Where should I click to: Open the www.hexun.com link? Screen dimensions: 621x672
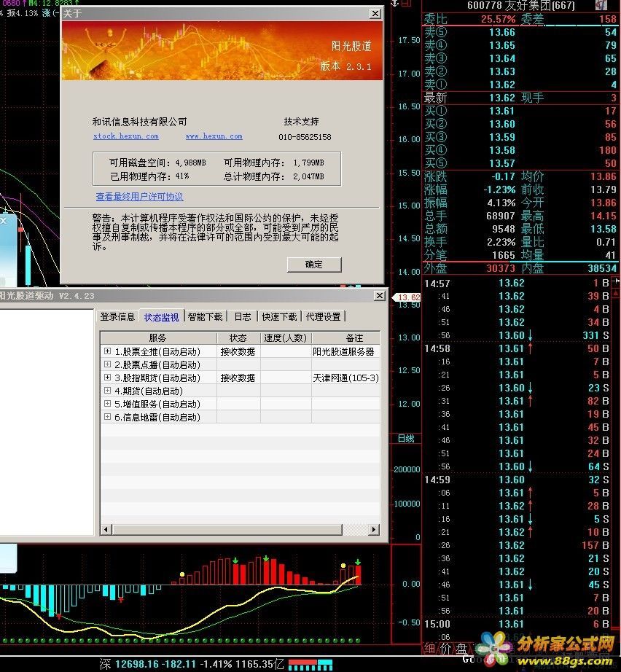tap(214, 136)
